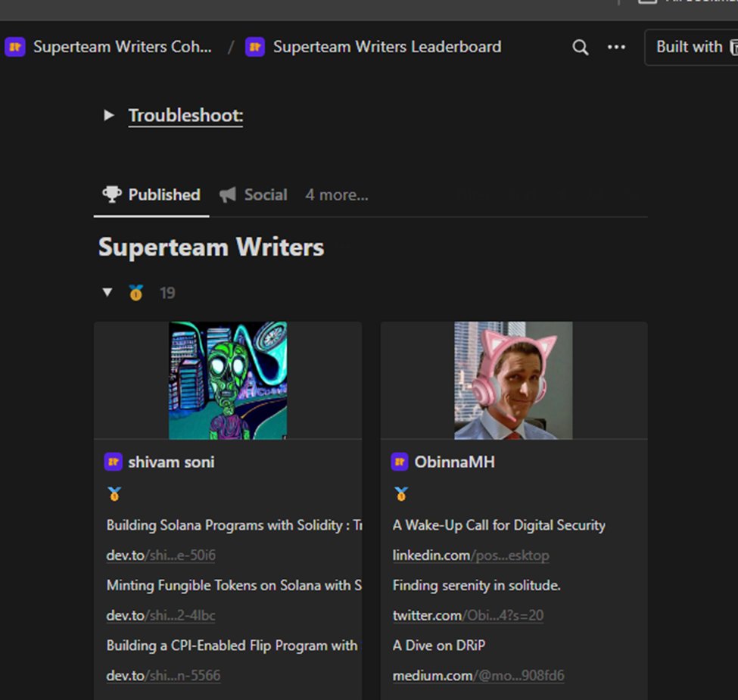Go to Superteam Writers Coh... breadcrumb
Screen dimensions: 738x700
pyautogui.click(x=123, y=47)
